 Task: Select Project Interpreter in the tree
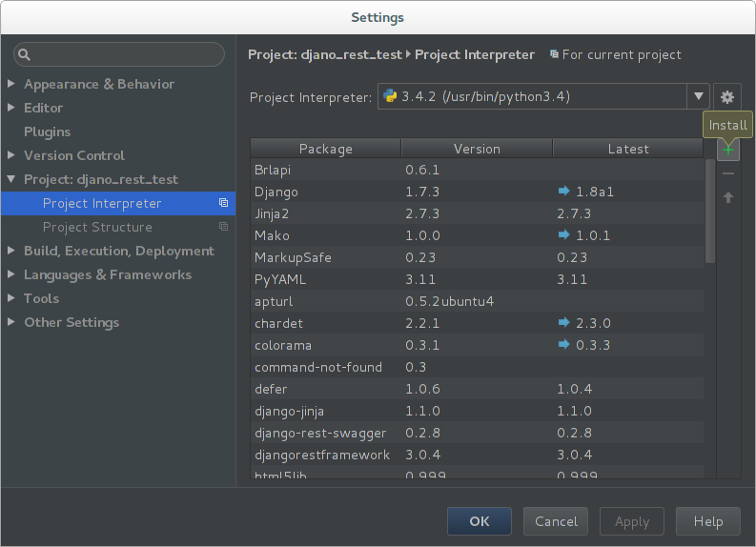pos(118,203)
